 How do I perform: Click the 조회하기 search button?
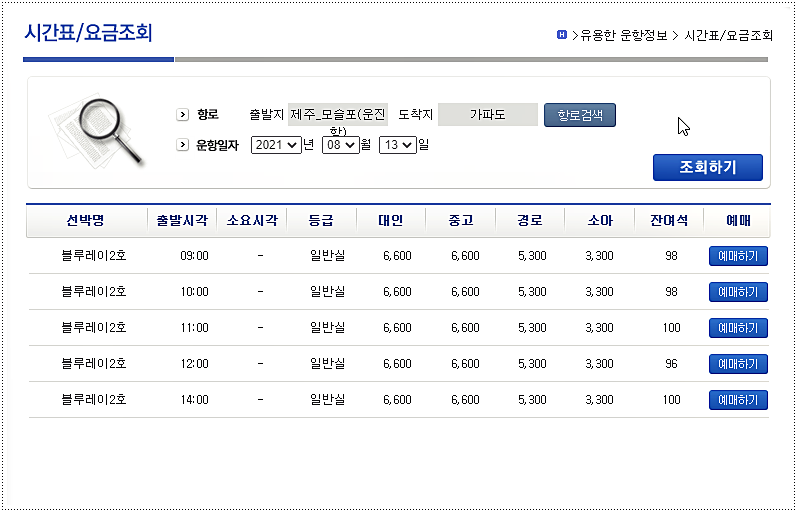(708, 167)
